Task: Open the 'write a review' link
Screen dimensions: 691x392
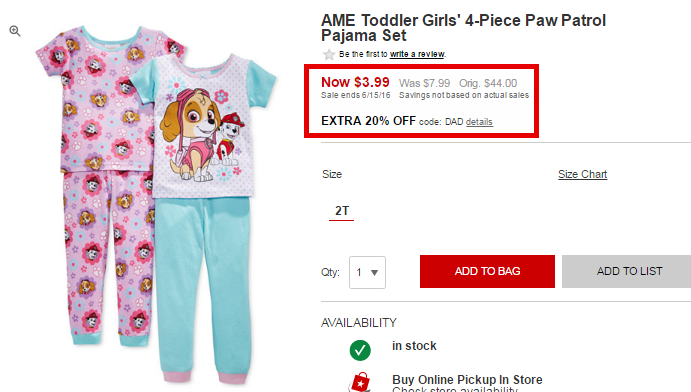Action: click(x=417, y=54)
